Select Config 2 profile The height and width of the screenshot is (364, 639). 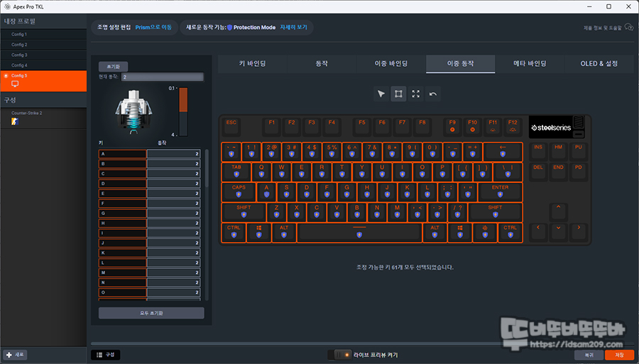click(x=43, y=45)
